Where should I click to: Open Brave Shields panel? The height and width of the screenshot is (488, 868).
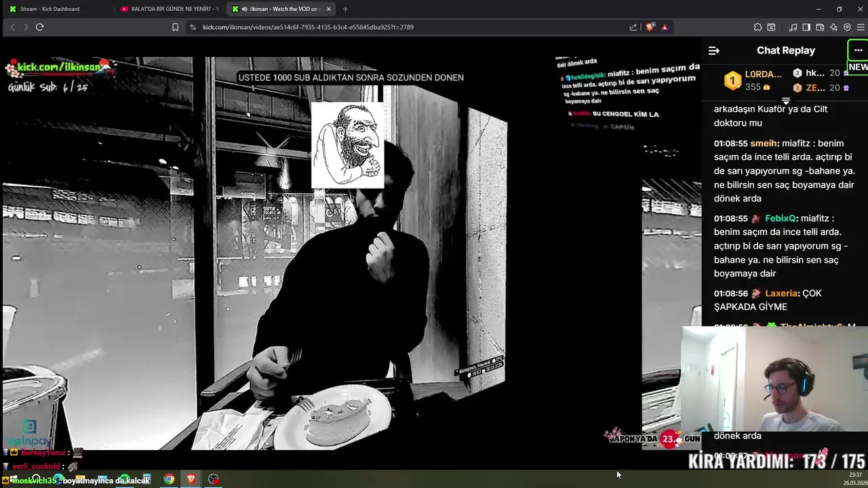[x=650, y=27]
